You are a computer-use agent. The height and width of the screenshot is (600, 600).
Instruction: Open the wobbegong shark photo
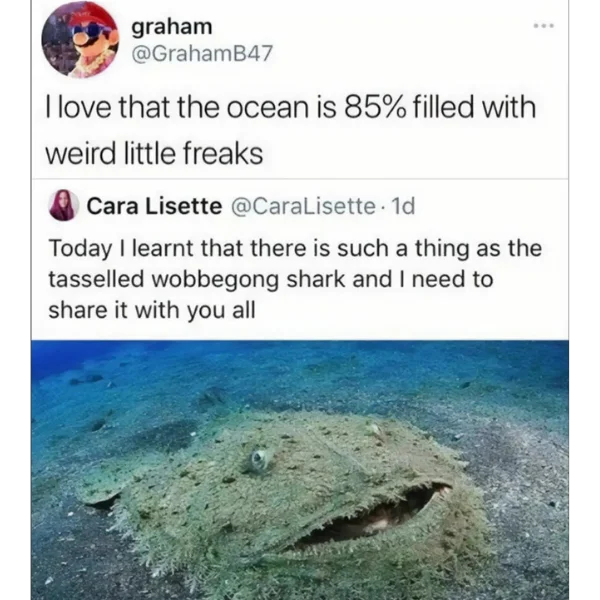pos(300,470)
